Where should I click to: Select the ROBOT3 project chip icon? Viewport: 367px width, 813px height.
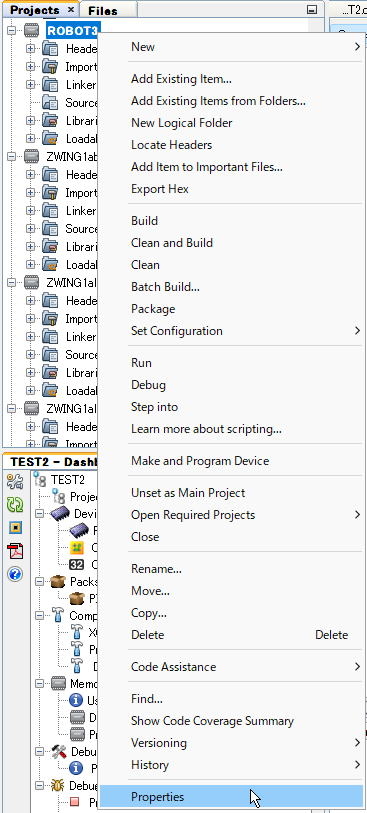pyautogui.click(x=32, y=30)
